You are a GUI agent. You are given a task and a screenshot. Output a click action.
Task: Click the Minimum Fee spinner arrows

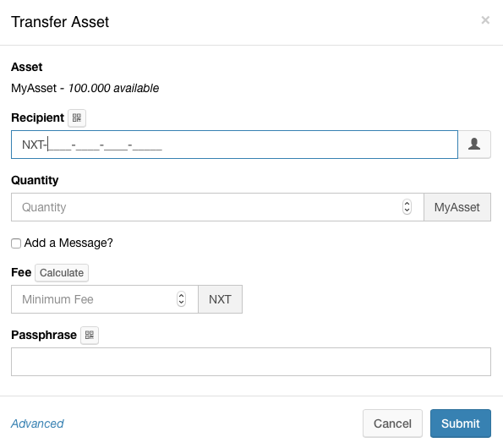tap(181, 299)
